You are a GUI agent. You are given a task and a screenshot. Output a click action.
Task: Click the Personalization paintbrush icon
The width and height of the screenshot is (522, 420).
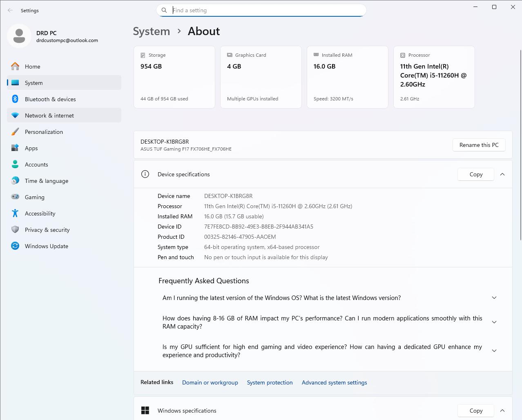pos(15,132)
